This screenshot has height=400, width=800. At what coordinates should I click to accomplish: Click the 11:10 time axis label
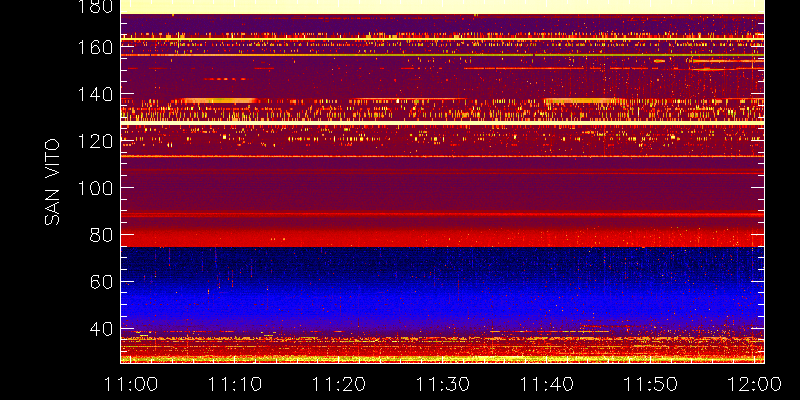pos(235,384)
